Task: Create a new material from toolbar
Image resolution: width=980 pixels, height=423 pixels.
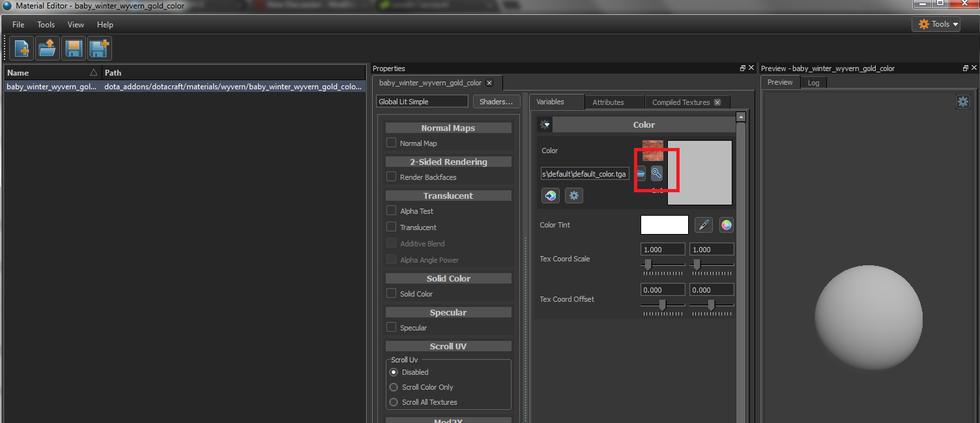Action: pyautogui.click(x=22, y=49)
